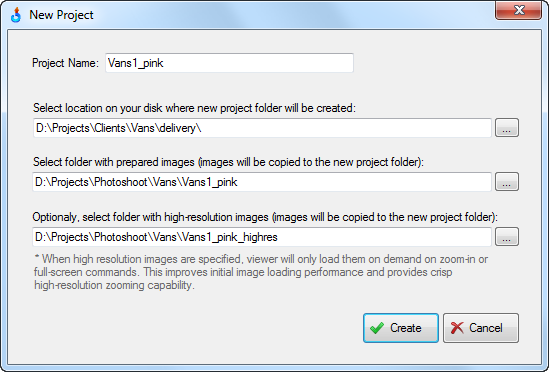Click the Photoshoot\Vans\Vans1_pink images path field
Screen dimensions: 549x372
point(262,182)
